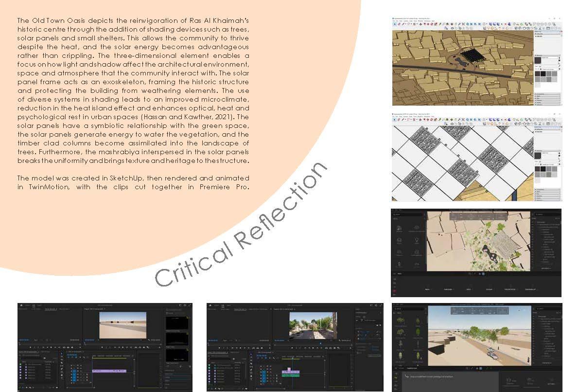Image resolution: width=579 pixels, height=392 pixels.
Task: Click the top-down town viewport in Twinmotion window
Action: [x=478, y=241]
